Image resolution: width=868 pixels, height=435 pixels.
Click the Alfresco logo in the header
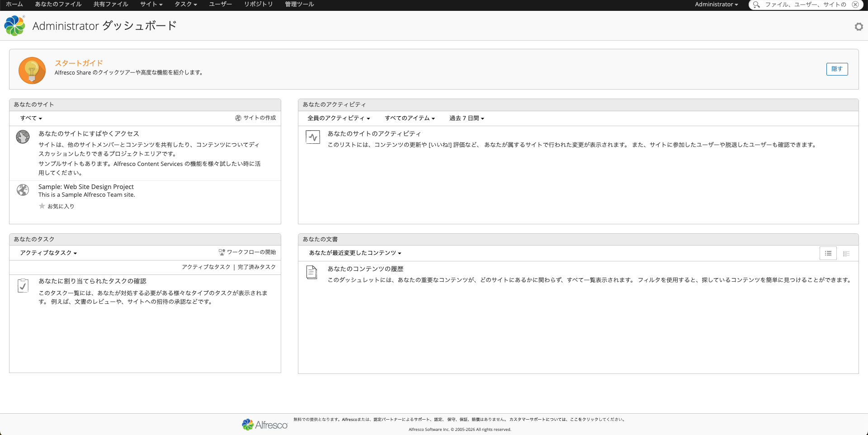[14, 26]
